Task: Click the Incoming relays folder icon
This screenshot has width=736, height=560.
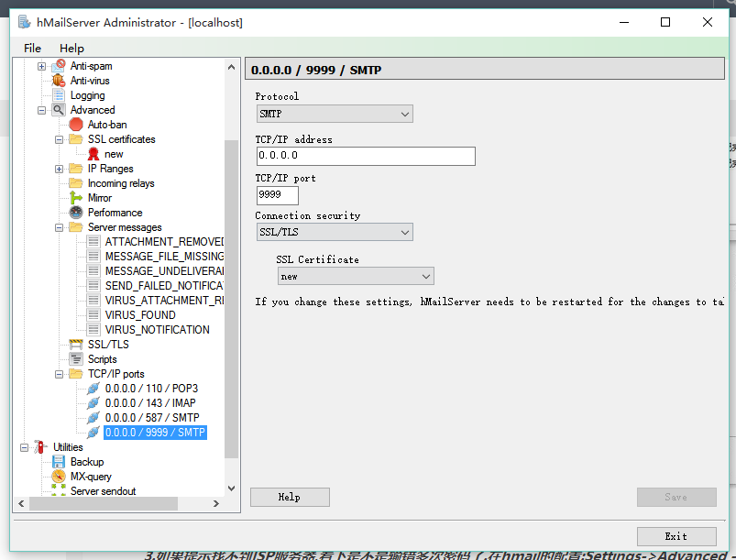Action: (75, 183)
